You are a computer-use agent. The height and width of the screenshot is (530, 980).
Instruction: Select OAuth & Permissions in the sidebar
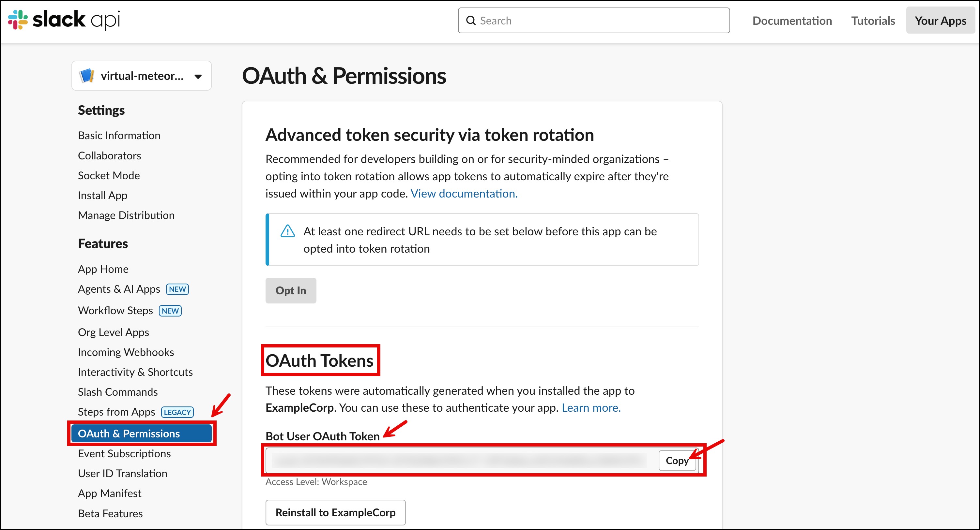[x=129, y=434]
